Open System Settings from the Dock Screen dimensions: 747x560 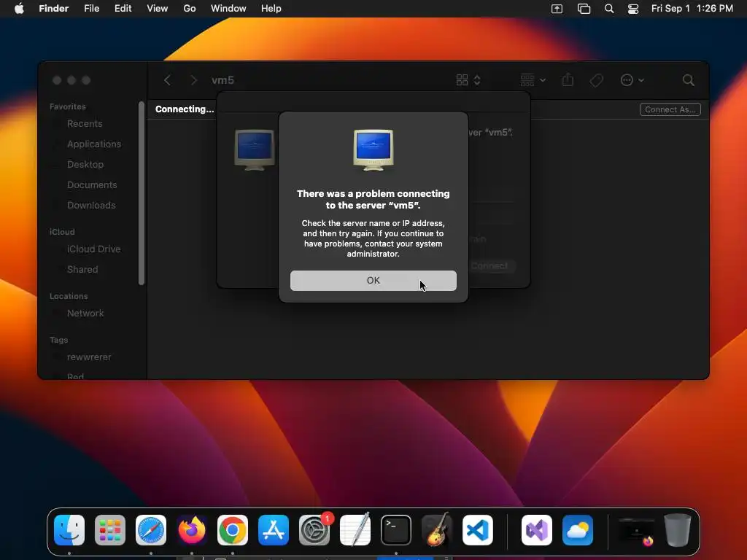(314, 530)
